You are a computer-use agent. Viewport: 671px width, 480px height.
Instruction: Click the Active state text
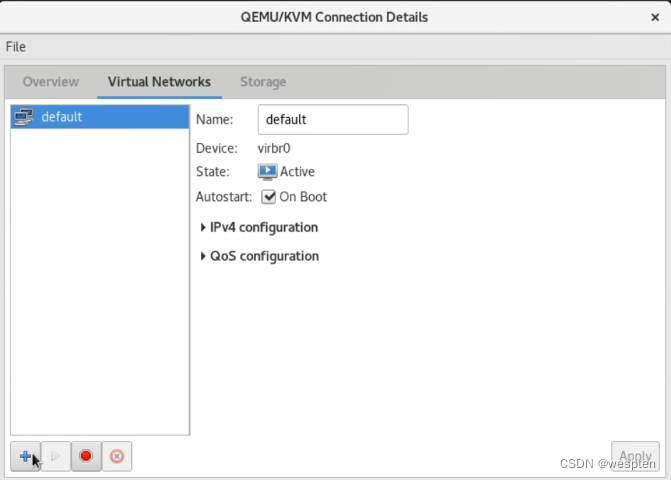pos(297,172)
